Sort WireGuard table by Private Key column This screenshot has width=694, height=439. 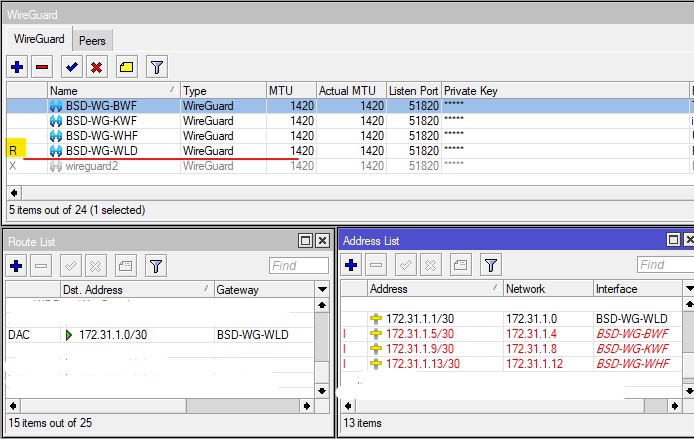pos(565,91)
